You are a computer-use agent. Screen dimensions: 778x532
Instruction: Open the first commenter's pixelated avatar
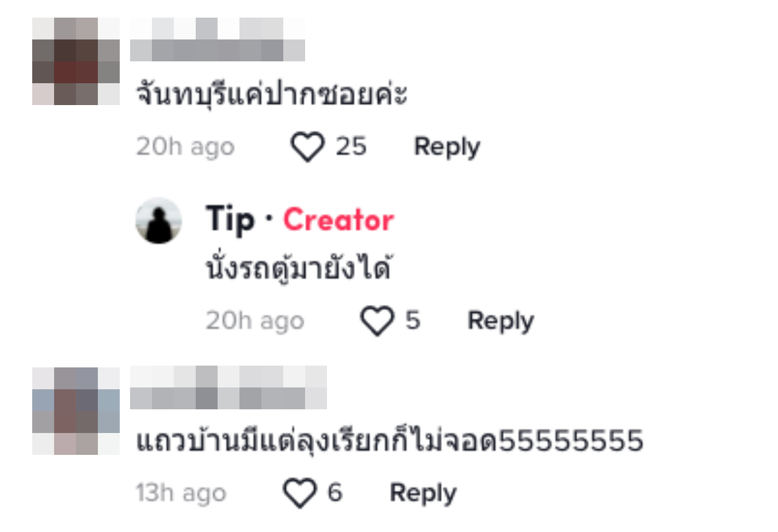[x=76, y=61]
